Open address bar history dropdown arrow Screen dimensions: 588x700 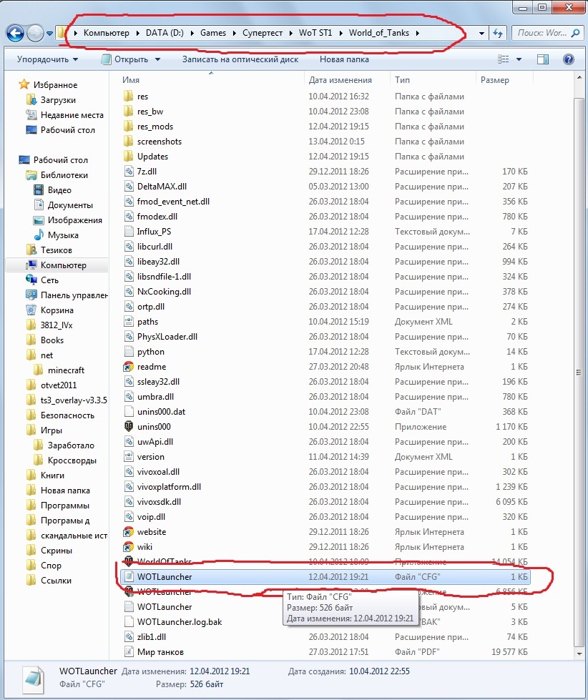[x=481, y=34]
